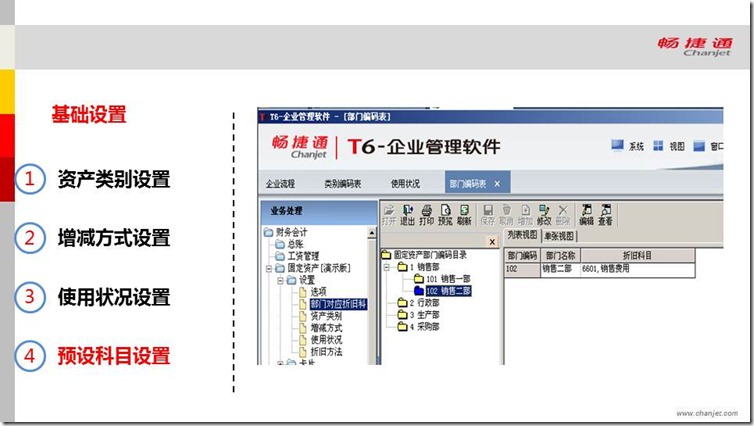Image resolution: width=754 pixels, height=426 pixels.
Task: Open the 预览 (Preview) toolbar icon
Action: pyautogui.click(x=445, y=215)
